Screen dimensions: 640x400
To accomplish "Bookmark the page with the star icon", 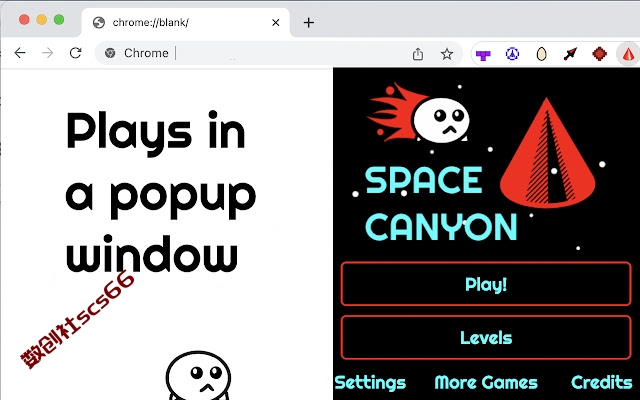I will [x=447, y=54].
